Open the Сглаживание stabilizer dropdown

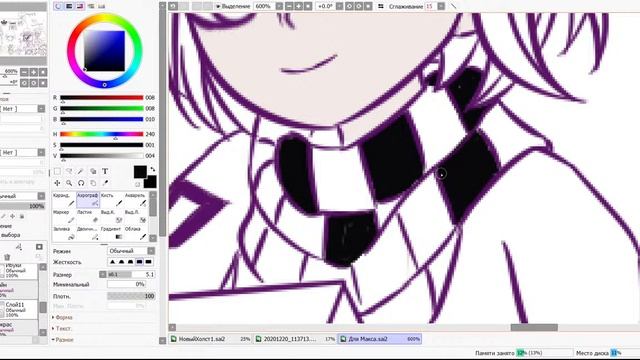pyautogui.click(x=441, y=6)
